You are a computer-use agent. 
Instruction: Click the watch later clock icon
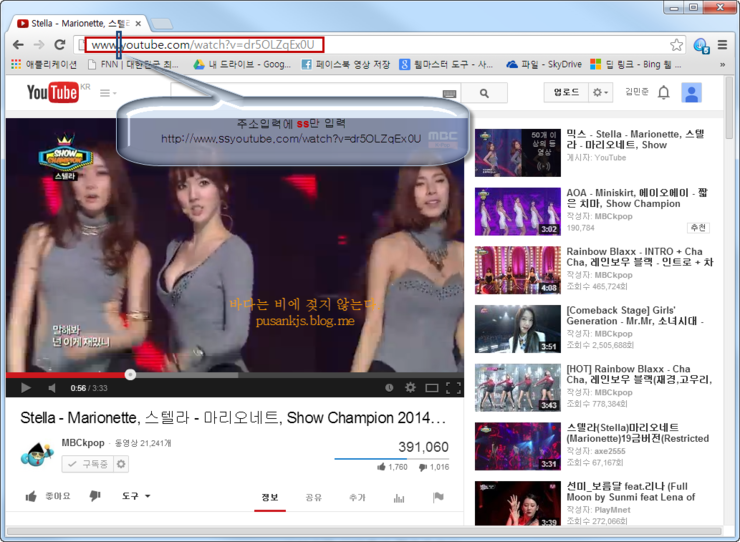tap(389, 388)
